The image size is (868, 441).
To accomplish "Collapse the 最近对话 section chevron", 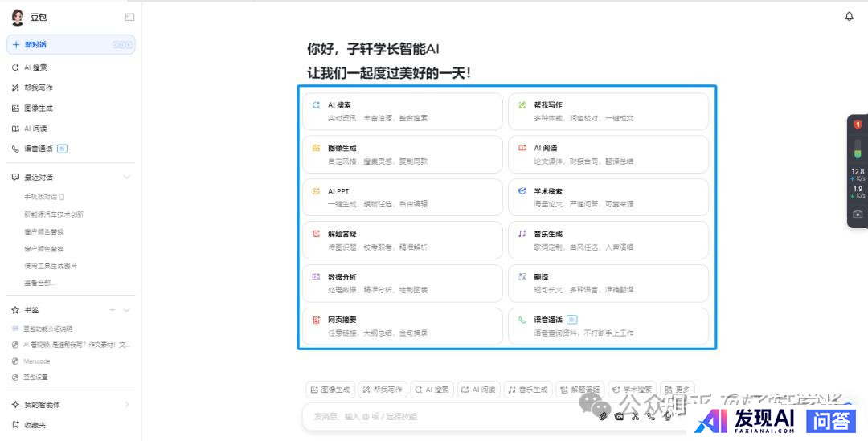I will coord(127,177).
